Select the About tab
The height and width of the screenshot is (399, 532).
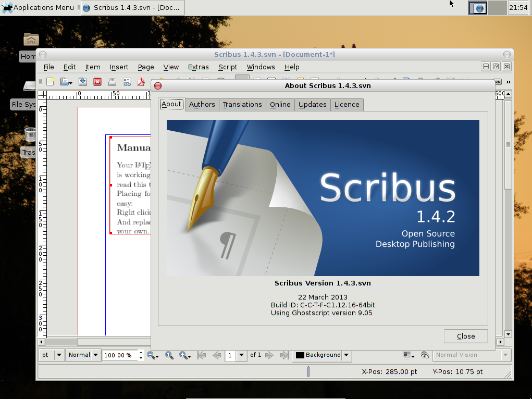click(171, 104)
